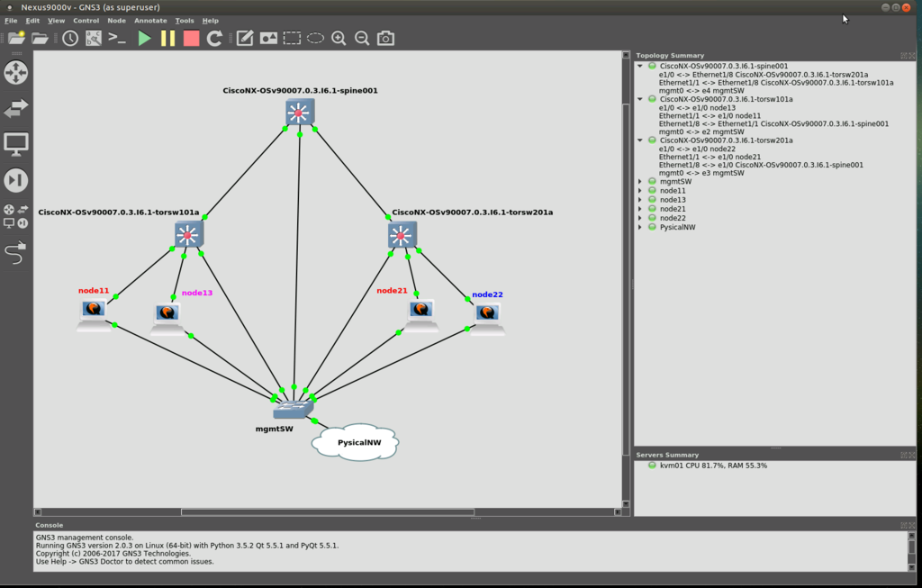Select 'mgmt0 <-> e4 mgmtSW' link row
The image size is (922, 588).
coord(701,91)
